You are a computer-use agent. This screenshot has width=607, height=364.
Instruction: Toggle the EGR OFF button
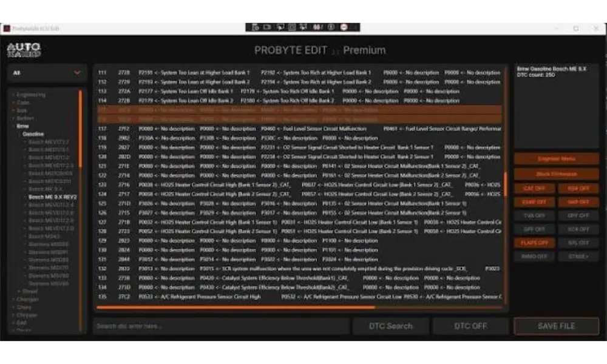coord(578,189)
